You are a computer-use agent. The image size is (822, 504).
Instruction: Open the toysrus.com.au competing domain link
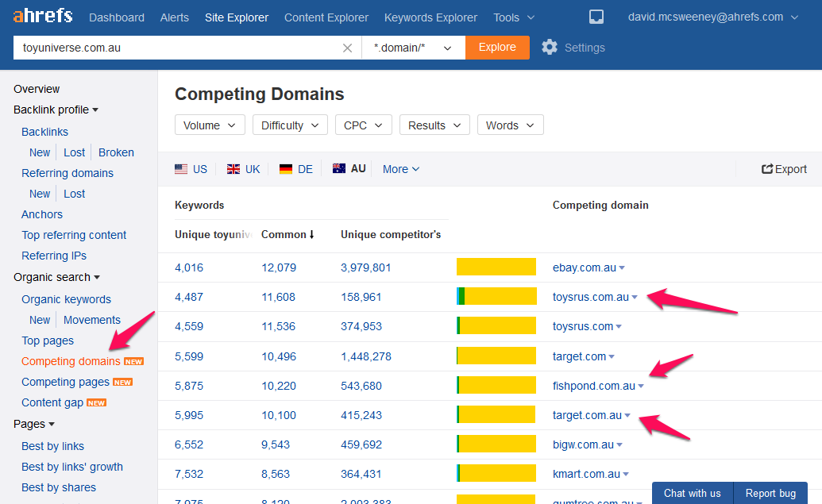pyautogui.click(x=590, y=297)
